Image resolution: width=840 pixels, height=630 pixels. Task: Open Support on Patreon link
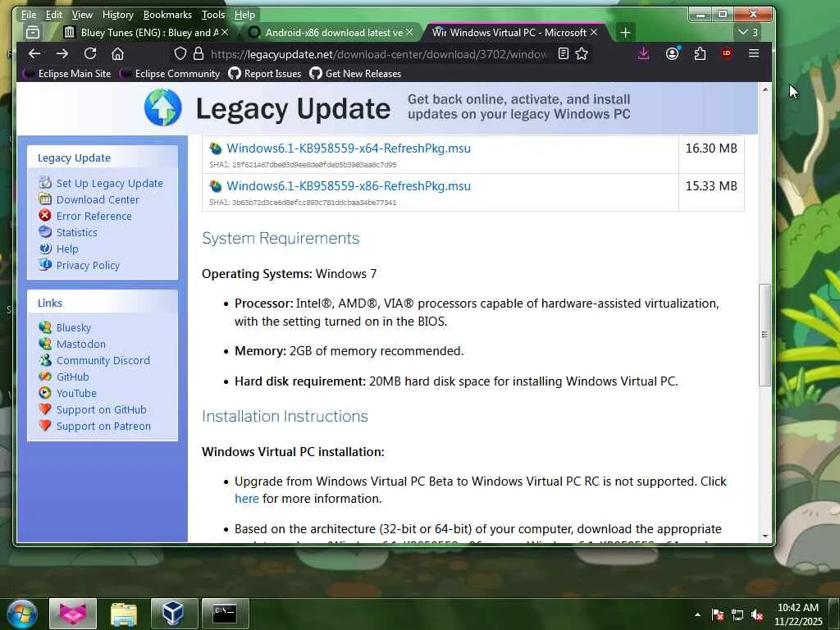coord(103,427)
